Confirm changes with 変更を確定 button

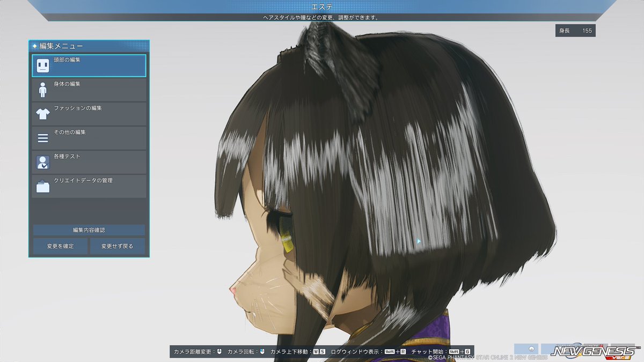tap(60, 246)
